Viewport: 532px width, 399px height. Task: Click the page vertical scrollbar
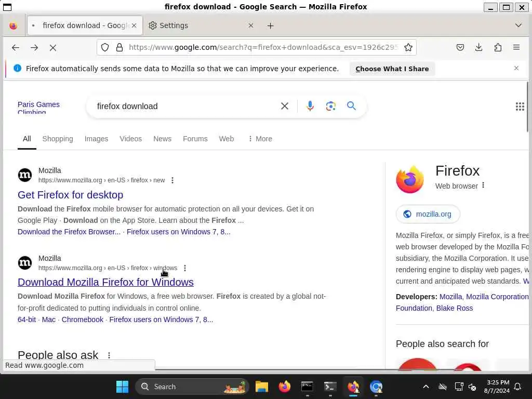click(528, 107)
